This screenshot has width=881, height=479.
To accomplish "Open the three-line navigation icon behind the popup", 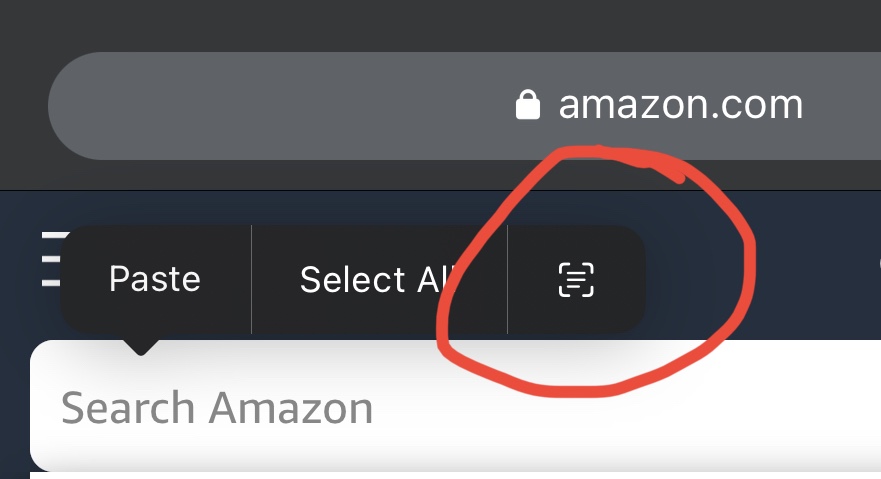I will coord(50,260).
